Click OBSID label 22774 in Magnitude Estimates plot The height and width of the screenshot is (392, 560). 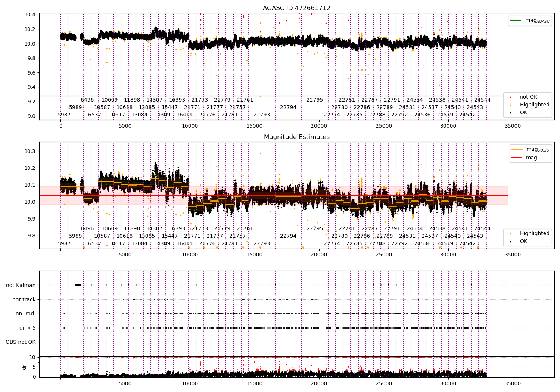coord(332,243)
